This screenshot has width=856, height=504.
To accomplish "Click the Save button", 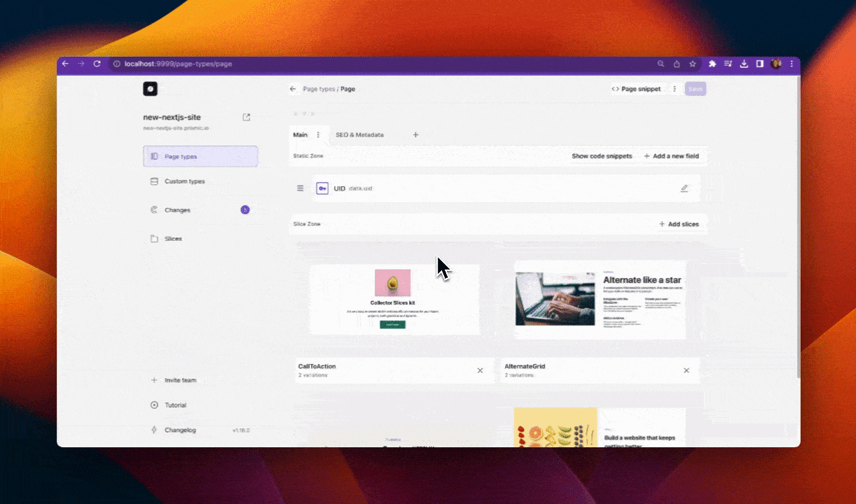I will click(695, 89).
